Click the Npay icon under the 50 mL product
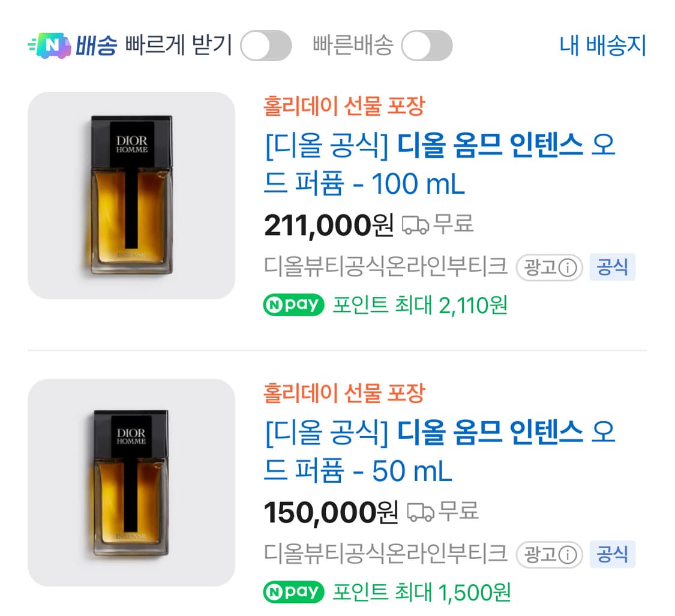 pos(293,593)
